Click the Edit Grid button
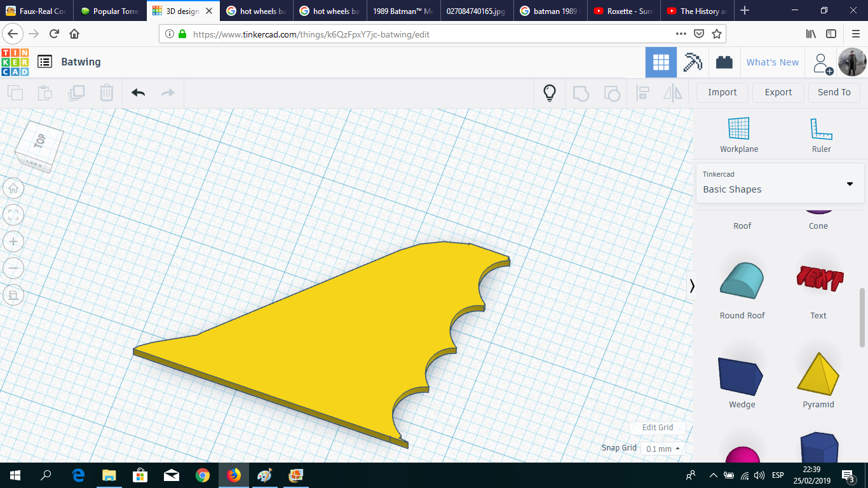The height and width of the screenshot is (488, 868). point(658,428)
